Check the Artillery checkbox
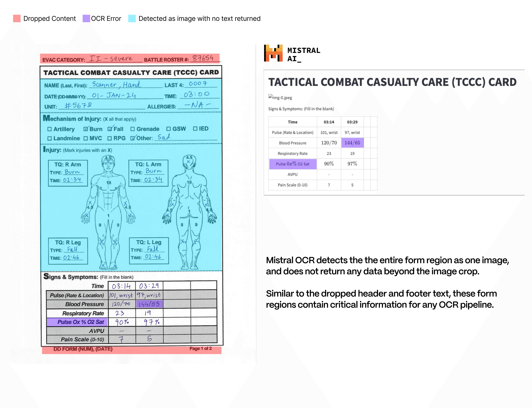The height and width of the screenshot is (408, 532). 49,129
